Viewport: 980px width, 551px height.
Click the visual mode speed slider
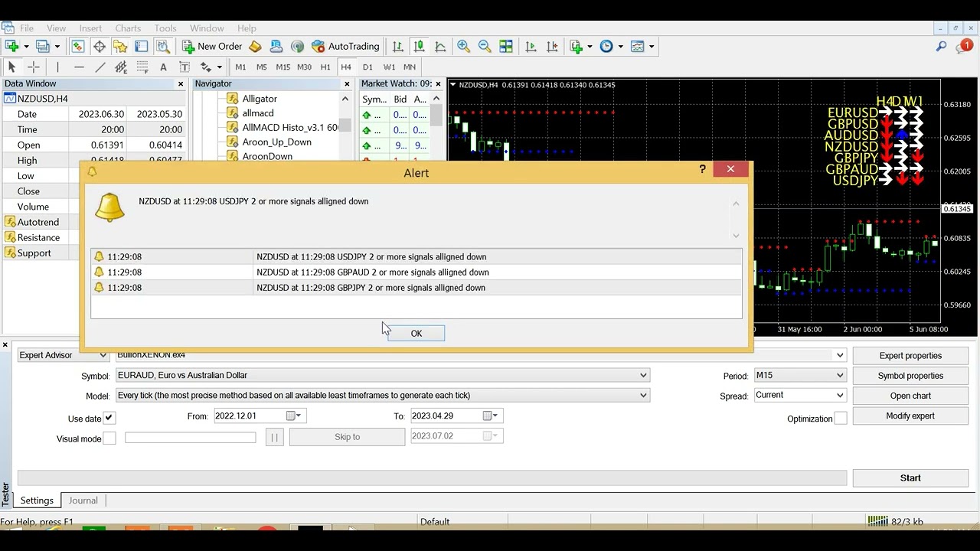(x=190, y=438)
